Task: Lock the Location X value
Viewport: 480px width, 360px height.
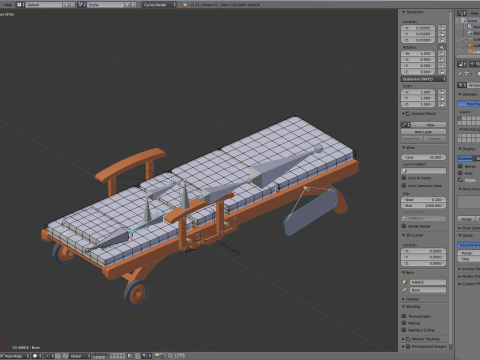Action: point(442,28)
